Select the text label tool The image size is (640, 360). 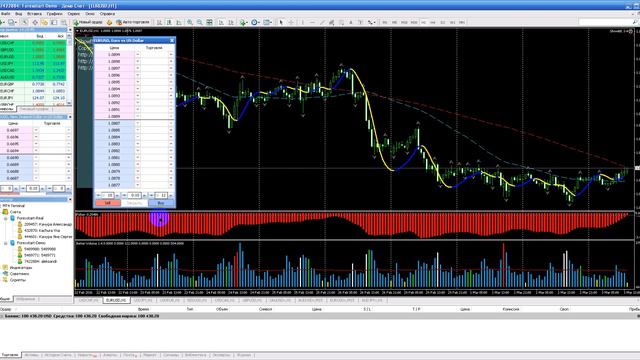tap(360, 22)
